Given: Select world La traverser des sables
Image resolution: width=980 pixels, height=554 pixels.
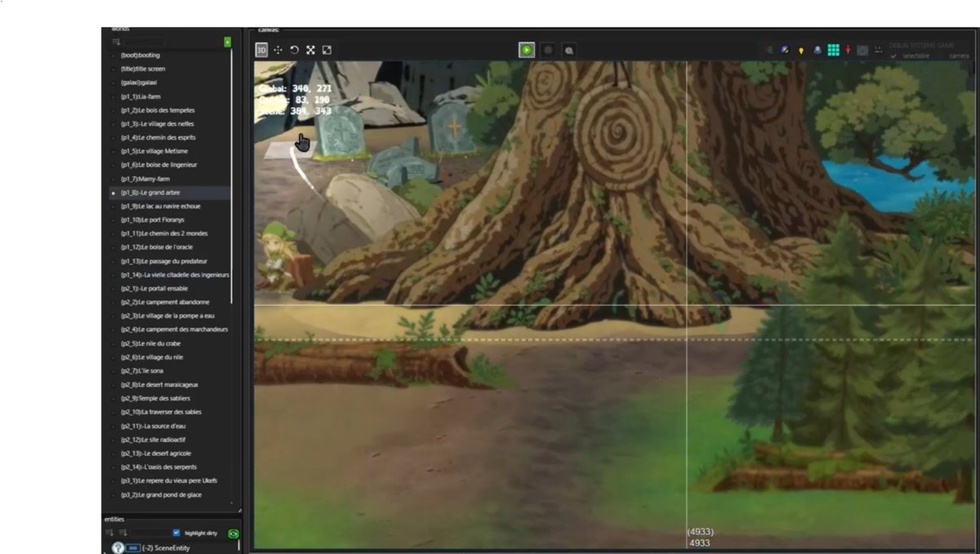Looking at the screenshot, I should 171,412.
